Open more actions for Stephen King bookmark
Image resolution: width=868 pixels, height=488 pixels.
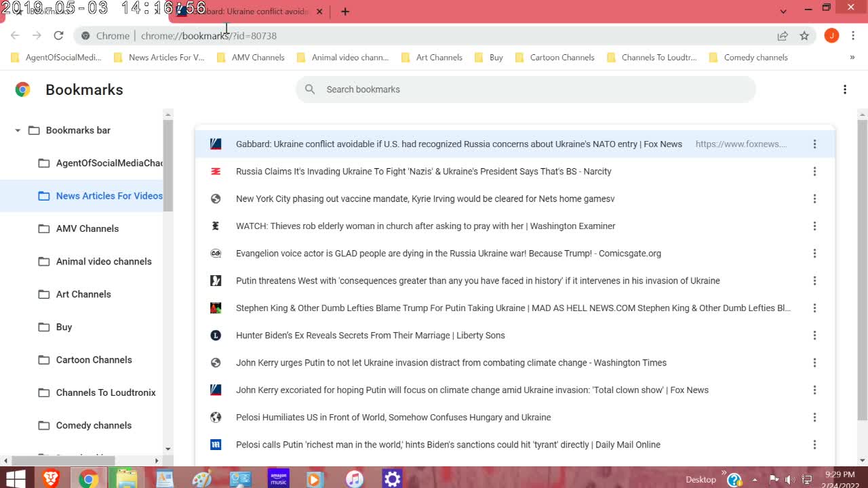[x=814, y=308]
